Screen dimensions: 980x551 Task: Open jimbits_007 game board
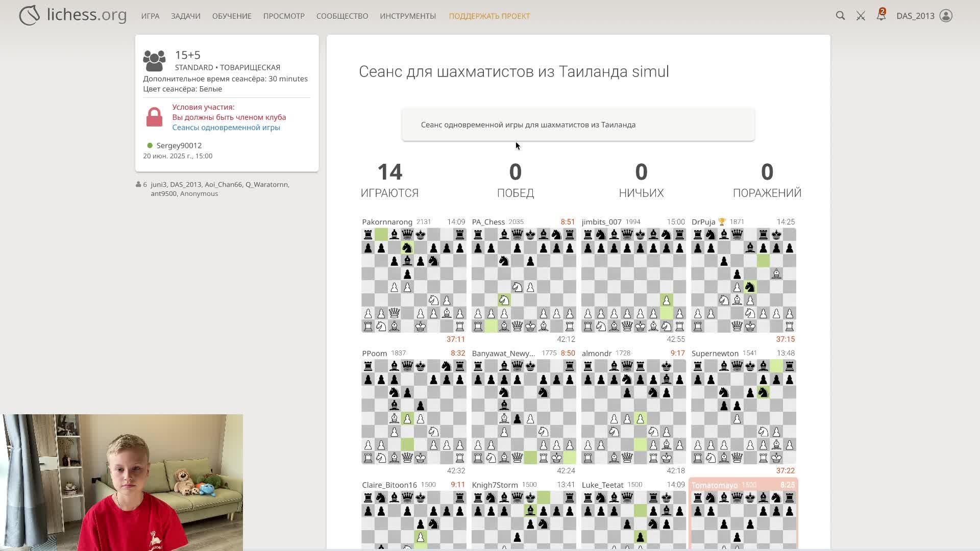click(x=633, y=280)
